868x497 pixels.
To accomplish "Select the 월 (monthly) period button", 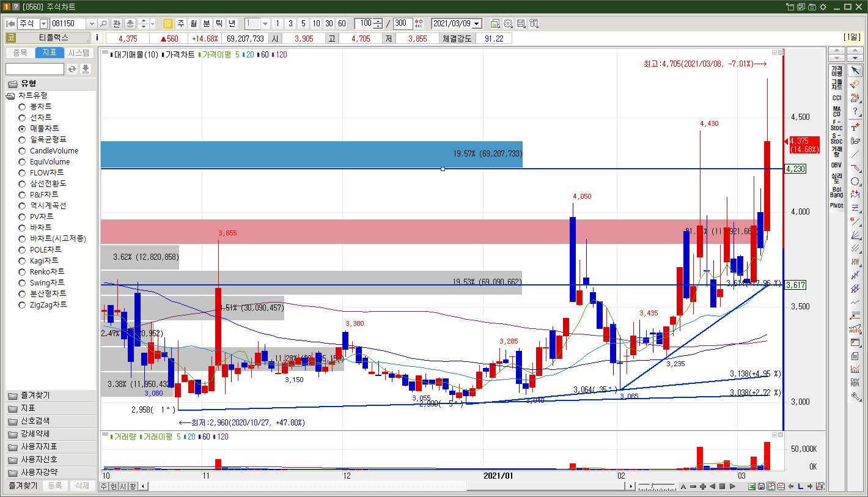I will 194,23.
